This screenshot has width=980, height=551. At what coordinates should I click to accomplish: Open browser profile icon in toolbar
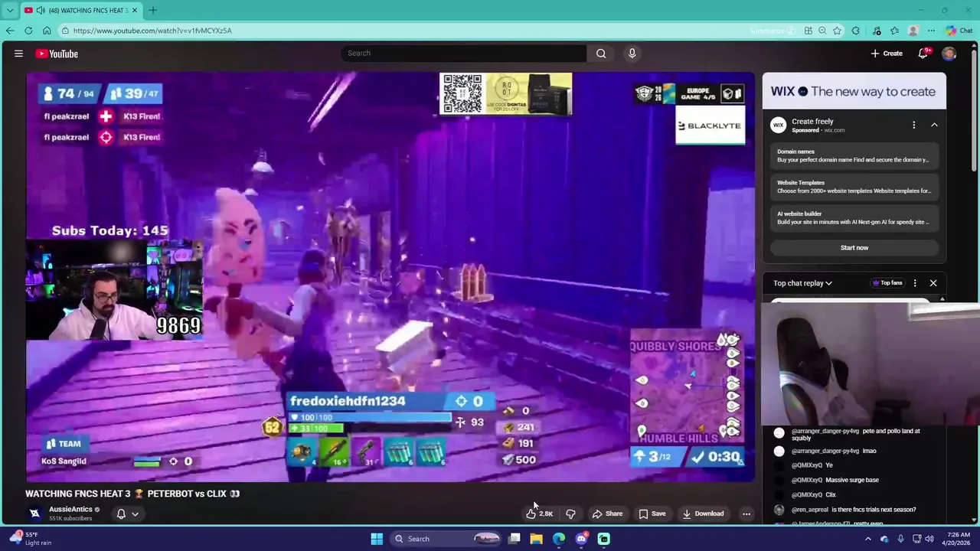pyautogui.click(x=913, y=31)
